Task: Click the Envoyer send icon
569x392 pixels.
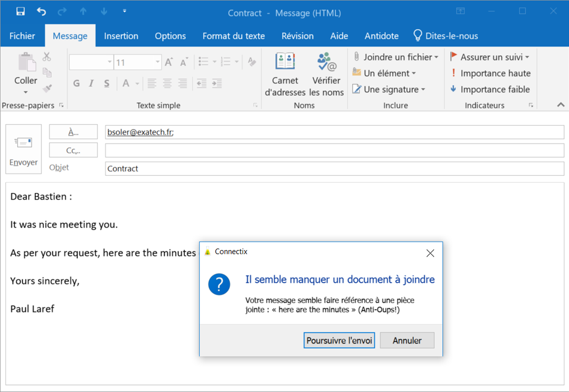Action: [x=23, y=149]
